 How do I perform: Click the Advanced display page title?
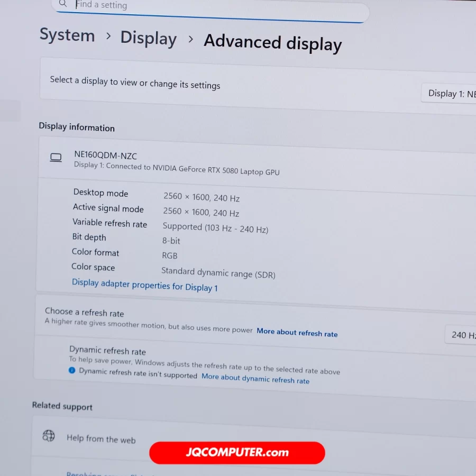click(x=272, y=43)
